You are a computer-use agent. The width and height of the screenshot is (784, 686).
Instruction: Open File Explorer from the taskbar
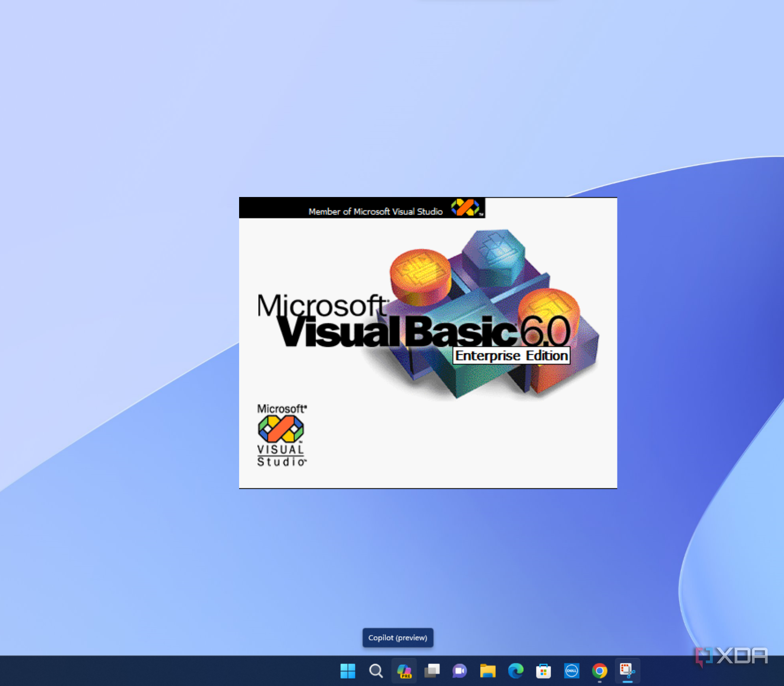click(x=488, y=671)
